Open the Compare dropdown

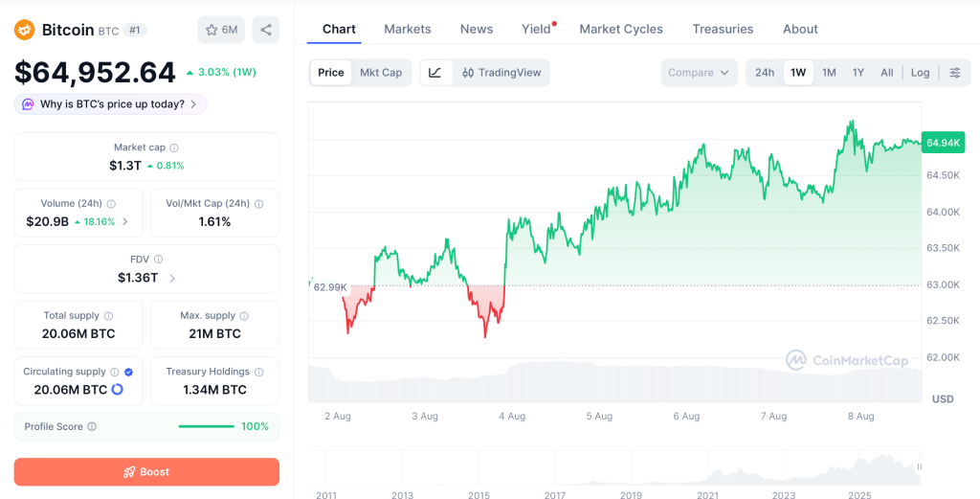[700, 73]
